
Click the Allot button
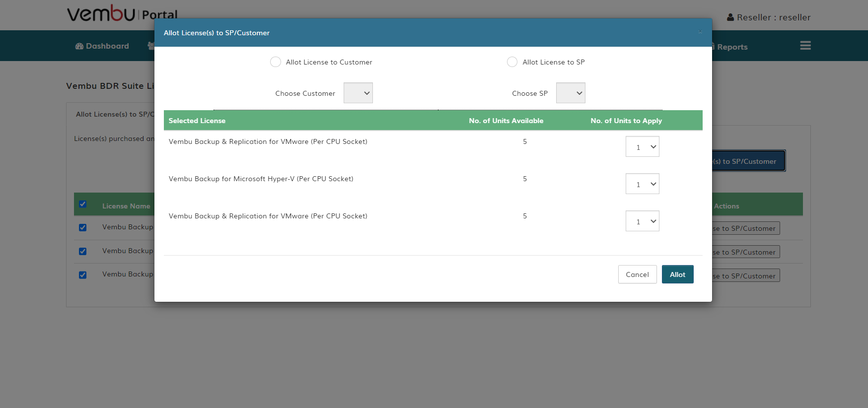click(677, 274)
